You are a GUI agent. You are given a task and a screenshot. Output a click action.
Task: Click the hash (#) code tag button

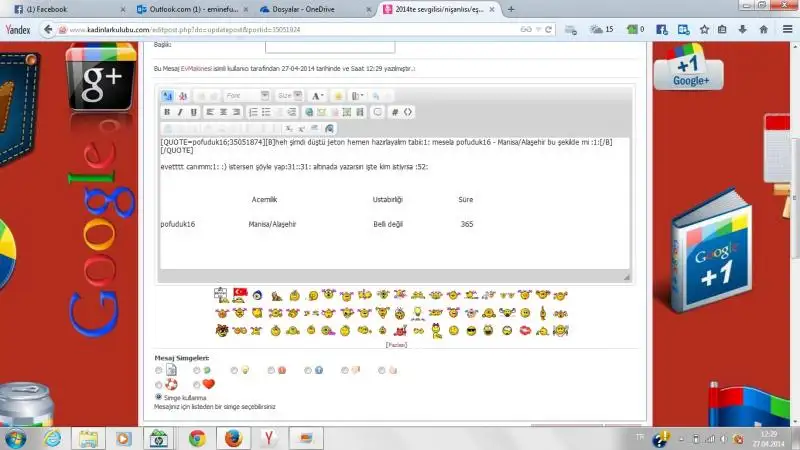[395, 112]
